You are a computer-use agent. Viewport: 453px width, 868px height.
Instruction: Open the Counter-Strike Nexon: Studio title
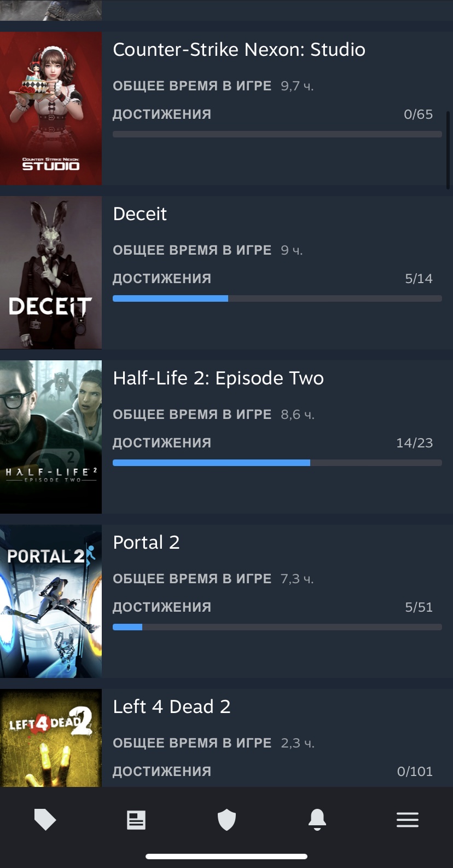(239, 50)
